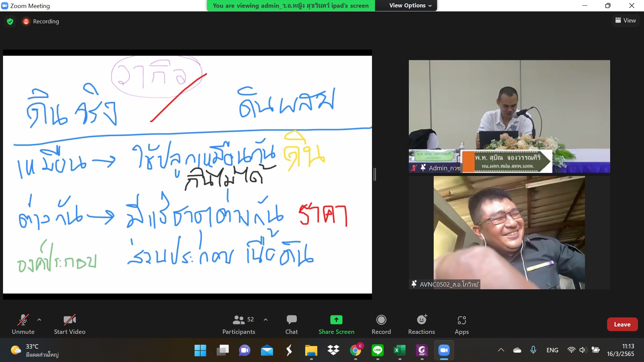Click the battery status icon
Viewport: 644px width, 362px height.
[x=596, y=350]
